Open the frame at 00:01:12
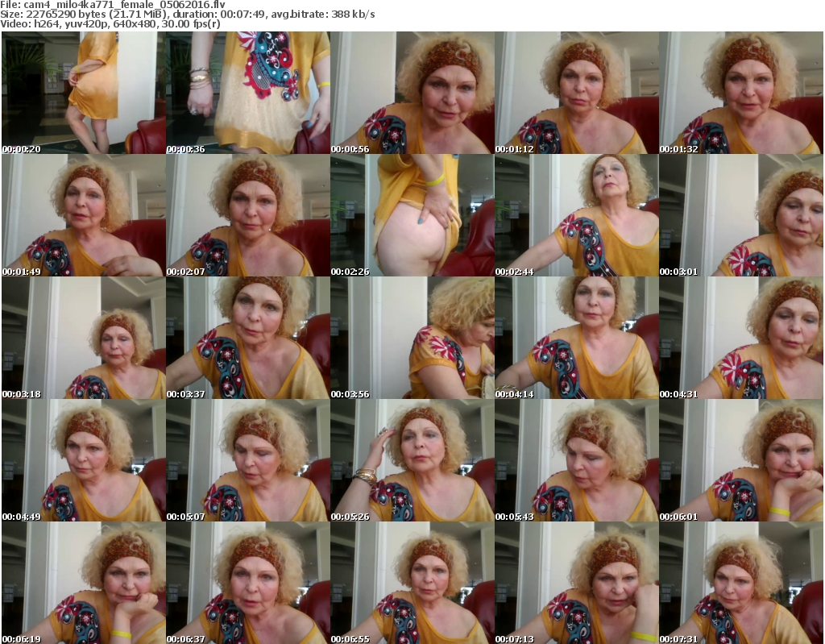This screenshot has height=644, width=825. 577,93
